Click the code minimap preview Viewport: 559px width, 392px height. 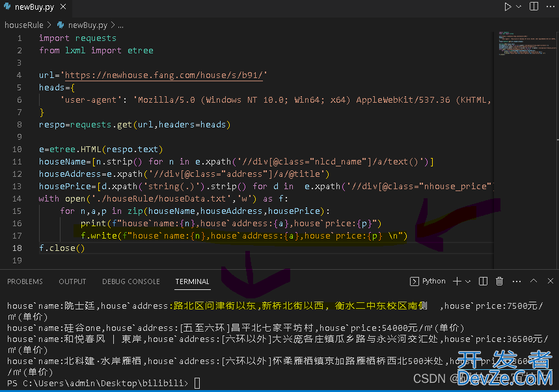point(527,44)
